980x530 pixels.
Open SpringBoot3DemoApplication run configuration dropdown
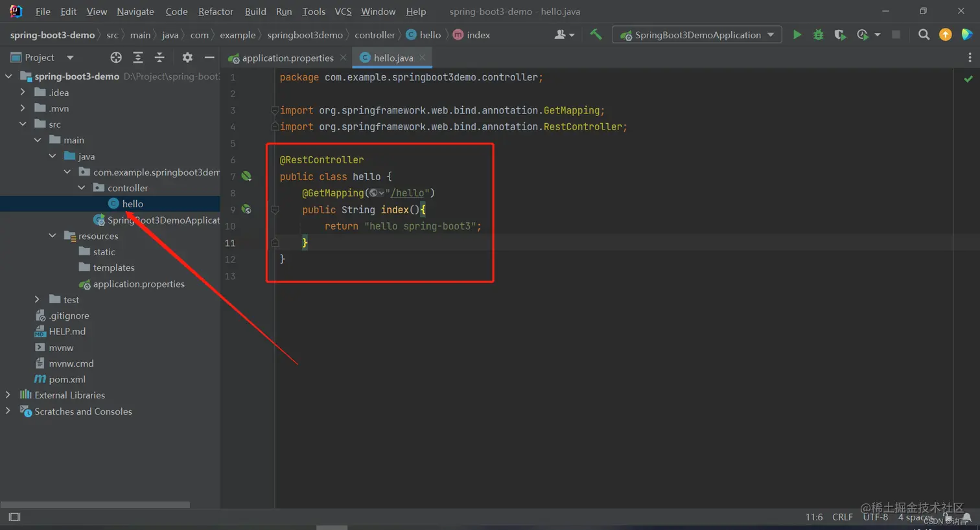point(697,34)
